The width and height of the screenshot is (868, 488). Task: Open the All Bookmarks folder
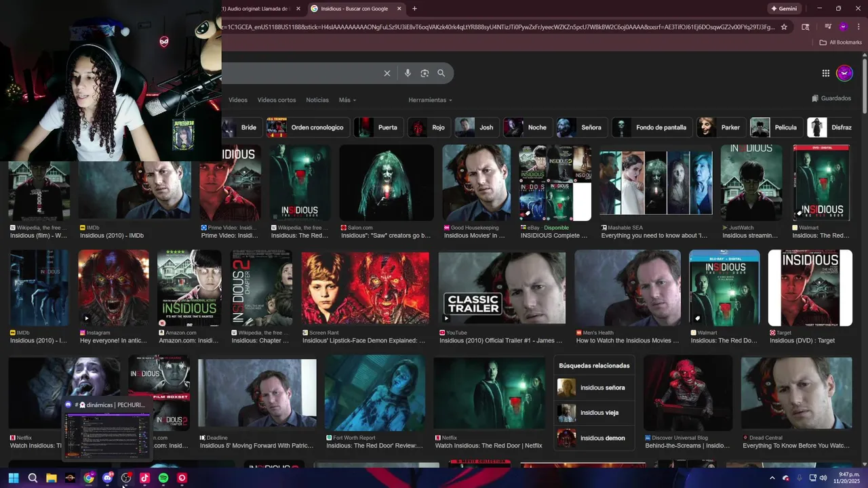point(840,42)
